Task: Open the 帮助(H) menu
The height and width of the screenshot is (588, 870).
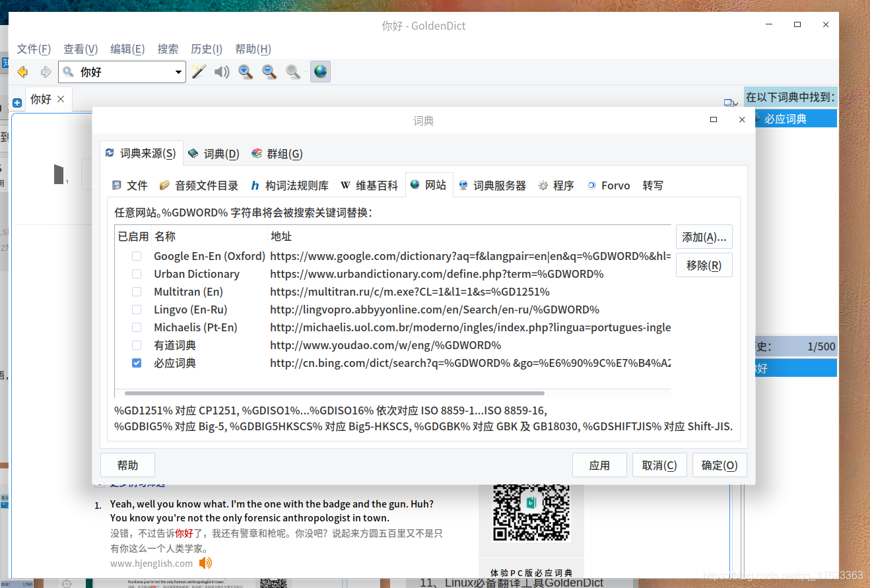Action: pyautogui.click(x=253, y=49)
